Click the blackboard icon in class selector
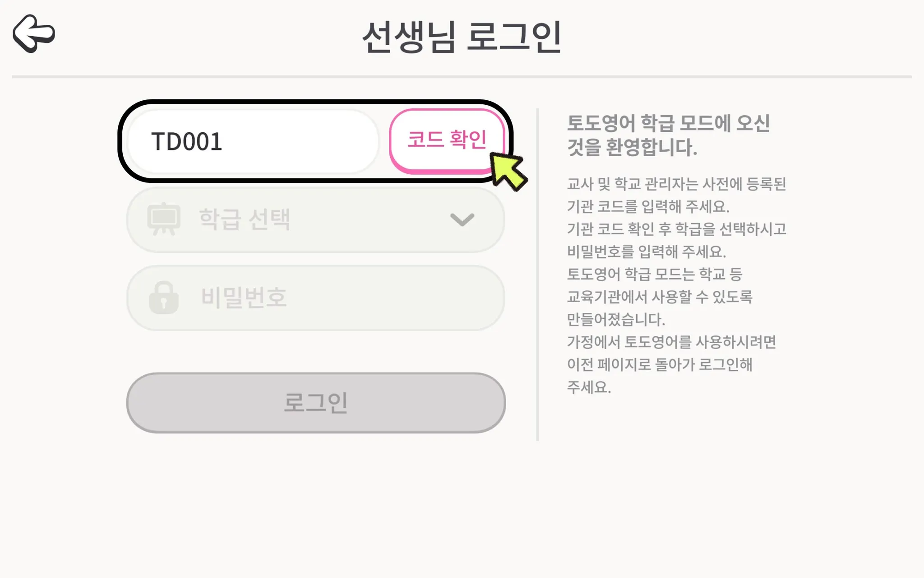 164,219
